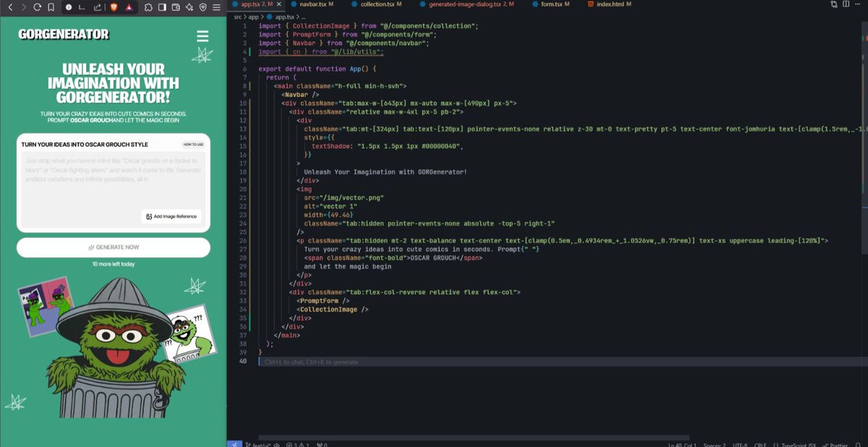Click 'Prettier' in status bar
868x447 pixels.
pyautogui.click(x=836, y=443)
